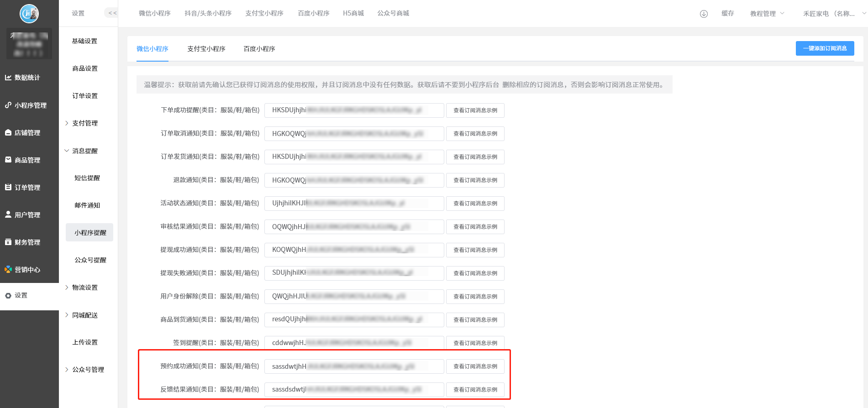Select the 支付宝小程序 content tab
The width and height of the screenshot is (868, 408).
[x=206, y=49]
